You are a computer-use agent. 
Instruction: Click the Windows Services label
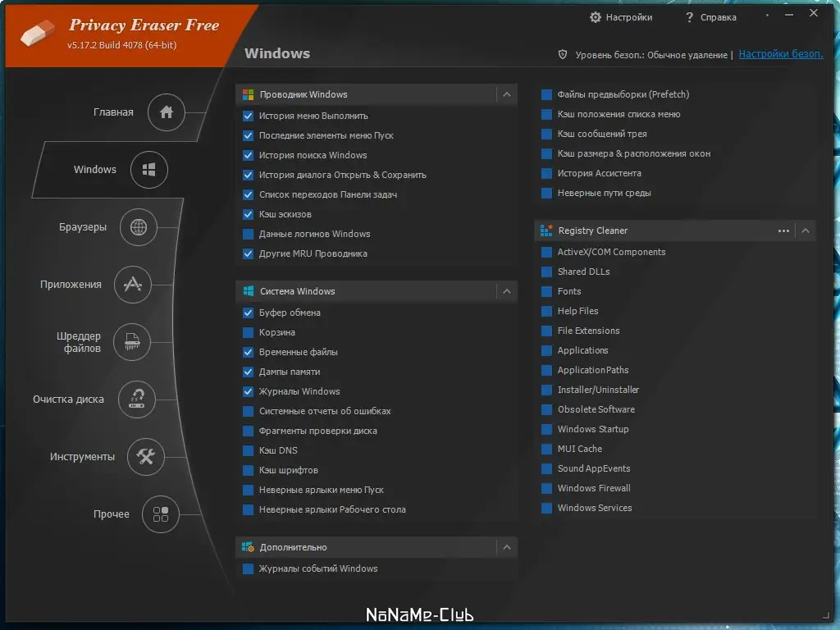click(x=595, y=508)
